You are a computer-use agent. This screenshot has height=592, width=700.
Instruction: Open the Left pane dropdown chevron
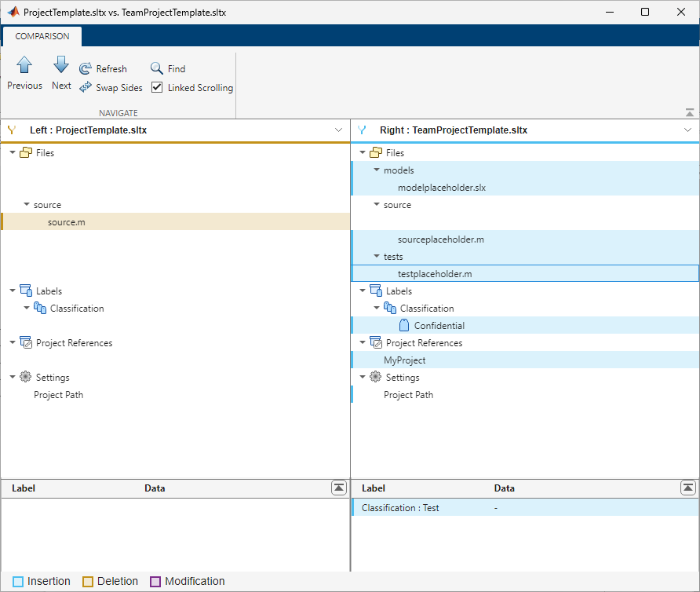pos(338,130)
